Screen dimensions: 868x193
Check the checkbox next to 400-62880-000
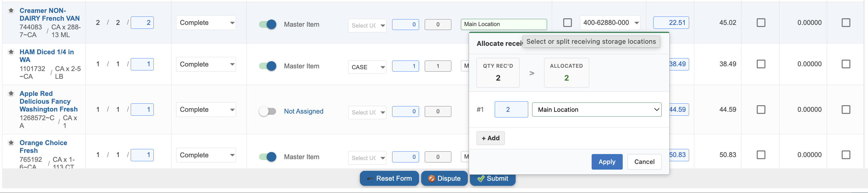pos(567,22)
